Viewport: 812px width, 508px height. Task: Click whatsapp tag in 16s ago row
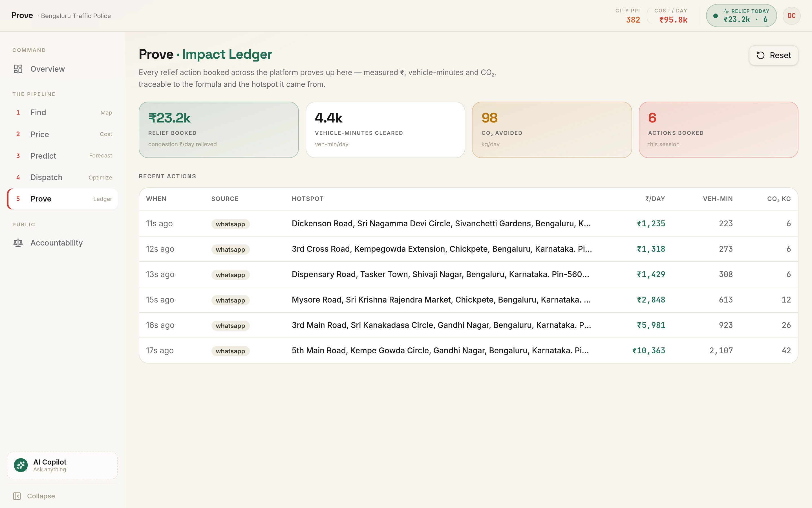click(231, 326)
